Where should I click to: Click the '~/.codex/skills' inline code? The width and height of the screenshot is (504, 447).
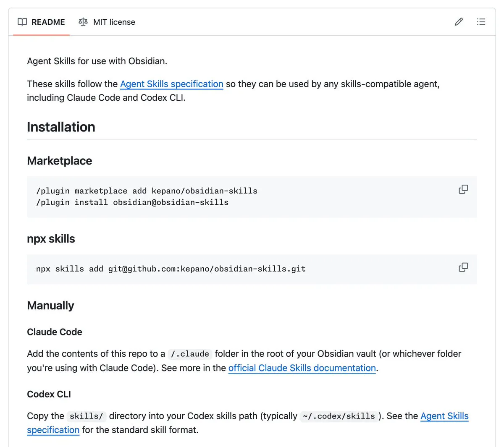pyautogui.click(x=339, y=416)
